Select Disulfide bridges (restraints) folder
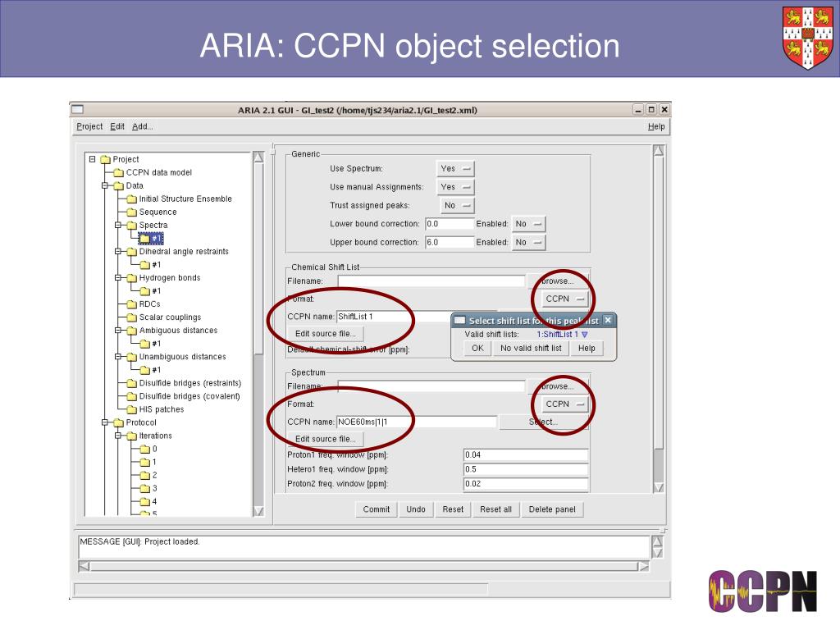 185,383
